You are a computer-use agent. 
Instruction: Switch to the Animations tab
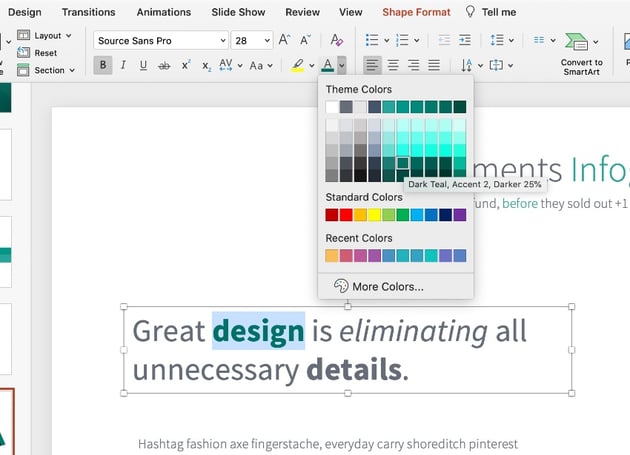click(x=163, y=12)
